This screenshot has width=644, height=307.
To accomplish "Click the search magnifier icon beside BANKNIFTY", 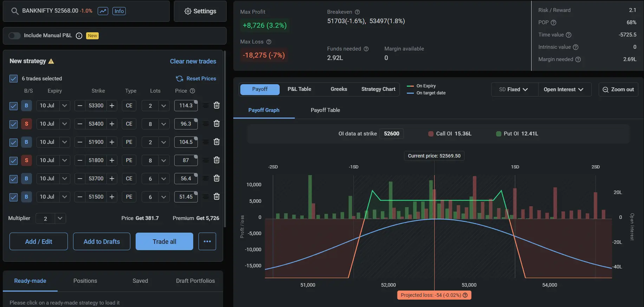I will pos(15,11).
